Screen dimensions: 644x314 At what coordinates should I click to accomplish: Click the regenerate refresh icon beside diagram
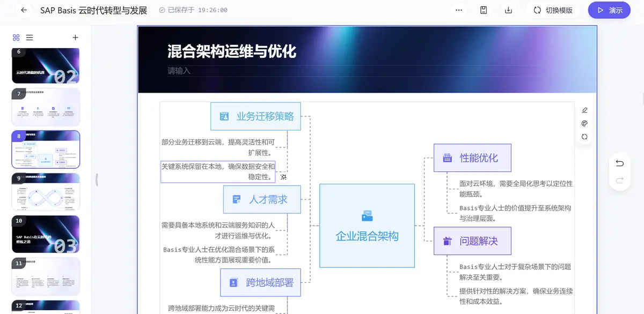tap(584, 137)
